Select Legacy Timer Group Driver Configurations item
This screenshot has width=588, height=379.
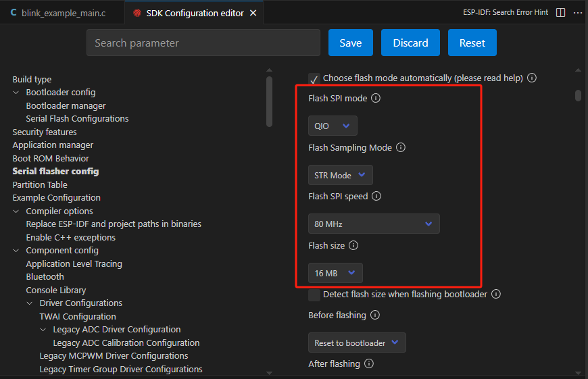[x=121, y=370]
